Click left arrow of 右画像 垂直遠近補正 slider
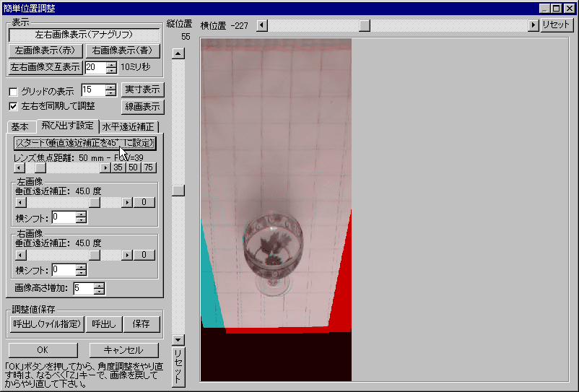This screenshot has width=579, height=392. tap(21, 255)
